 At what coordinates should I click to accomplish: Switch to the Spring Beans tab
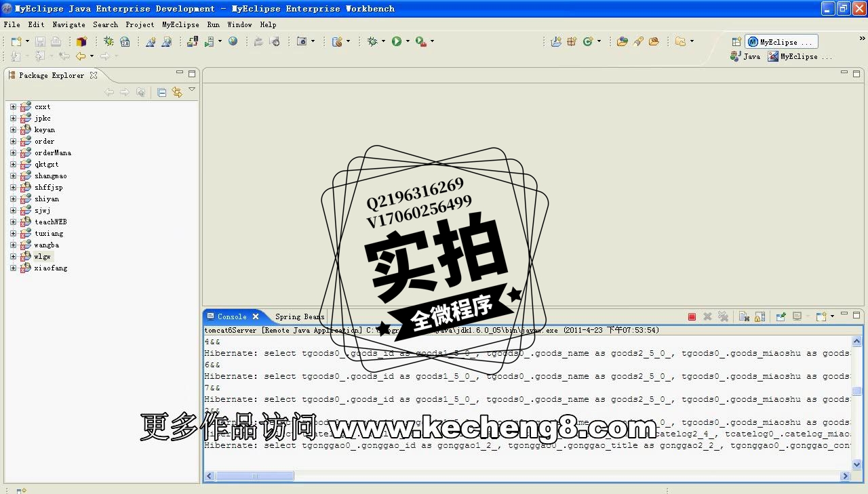pyautogui.click(x=300, y=316)
